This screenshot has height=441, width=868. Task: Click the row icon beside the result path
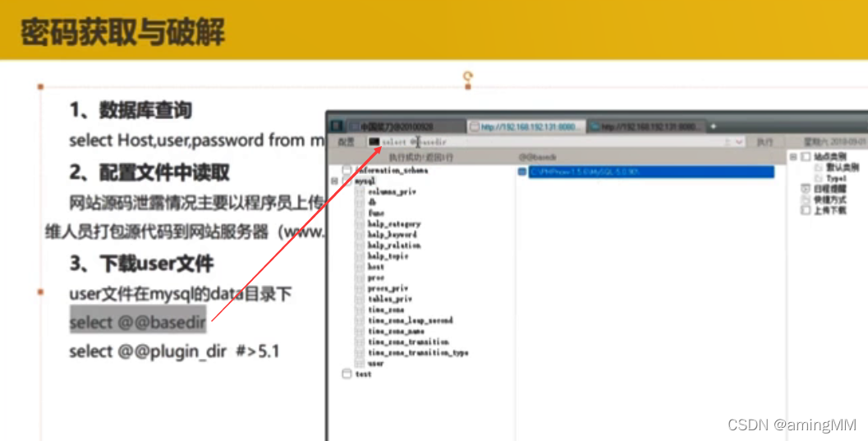[522, 172]
